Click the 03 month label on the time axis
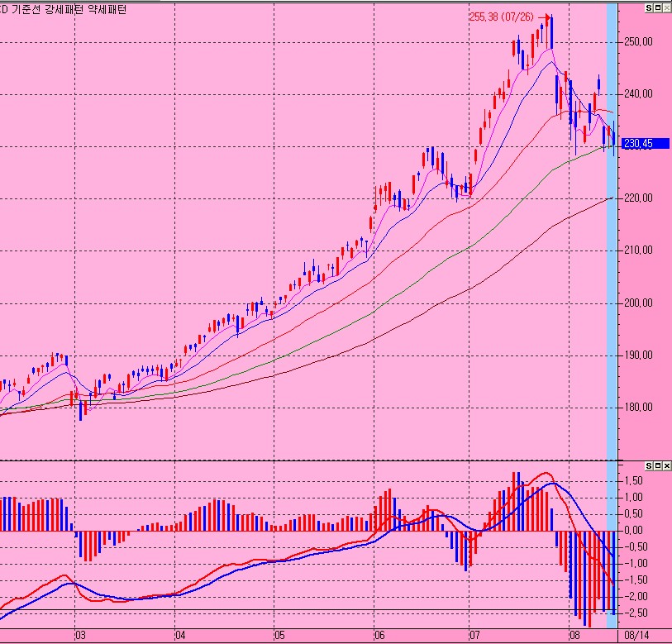Image resolution: width=672 pixels, height=644 pixels. pos(80,636)
